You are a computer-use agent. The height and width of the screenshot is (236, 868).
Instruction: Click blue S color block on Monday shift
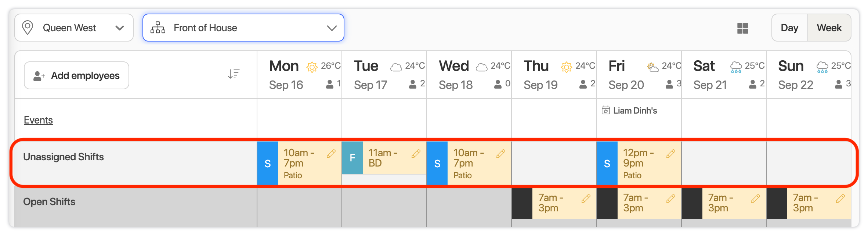coord(268,163)
